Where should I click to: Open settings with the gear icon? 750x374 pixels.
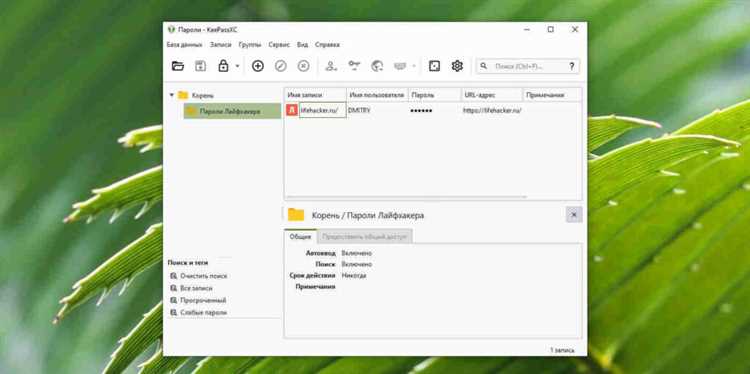pos(457,66)
